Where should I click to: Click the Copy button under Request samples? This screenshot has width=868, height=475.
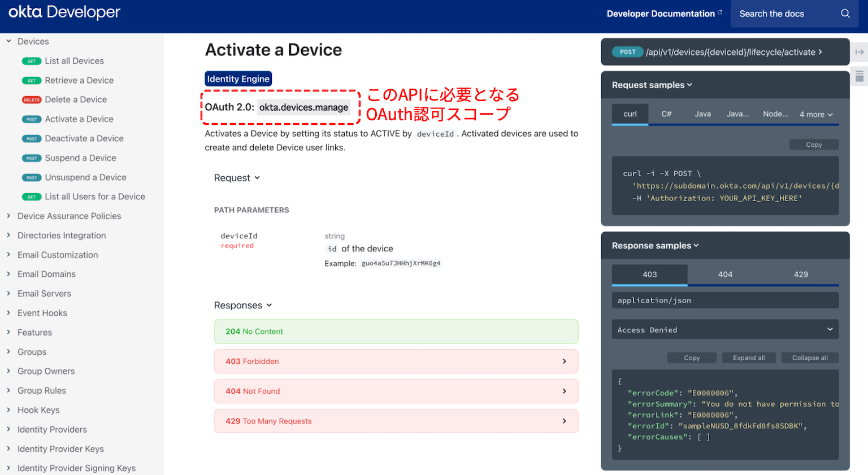pos(814,144)
